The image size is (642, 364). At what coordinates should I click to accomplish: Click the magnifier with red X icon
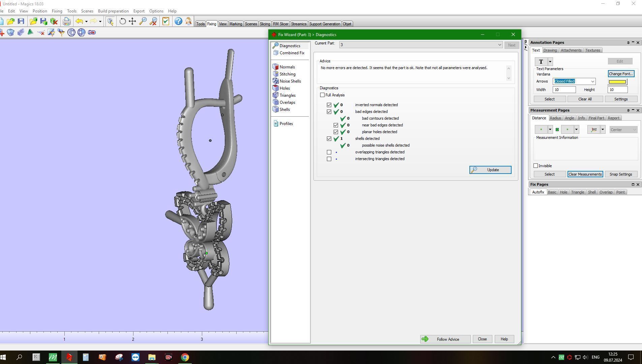click(153, 22)
